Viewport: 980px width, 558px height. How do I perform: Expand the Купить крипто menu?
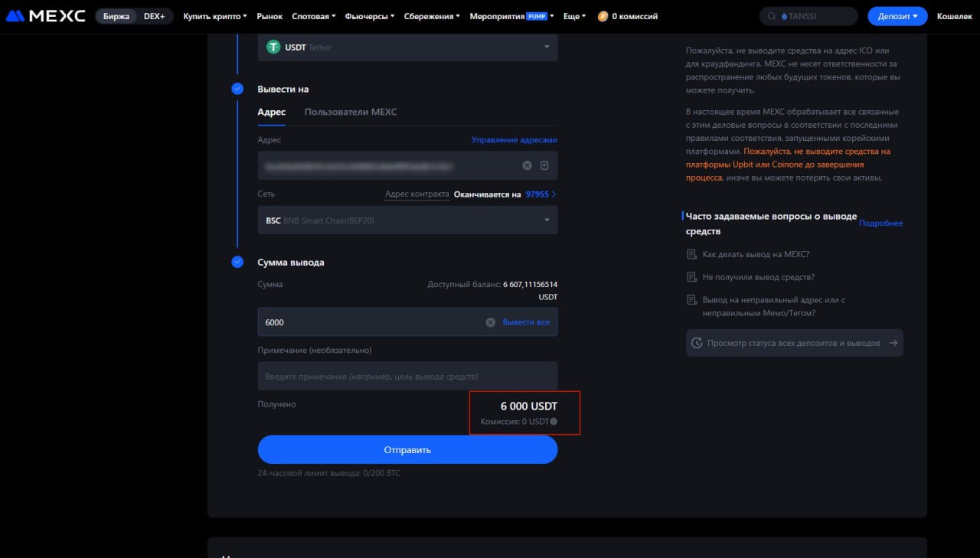tap(215, 16)
